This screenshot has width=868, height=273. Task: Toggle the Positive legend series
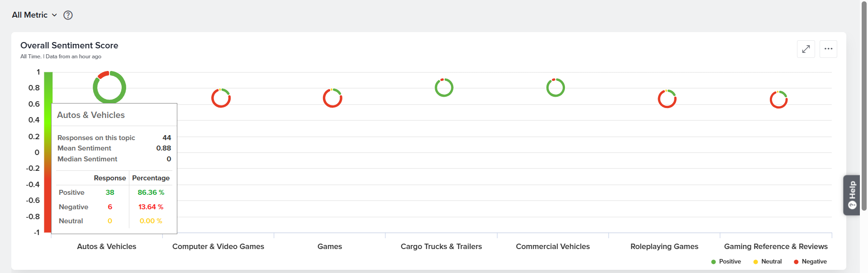tap(726, 262)
